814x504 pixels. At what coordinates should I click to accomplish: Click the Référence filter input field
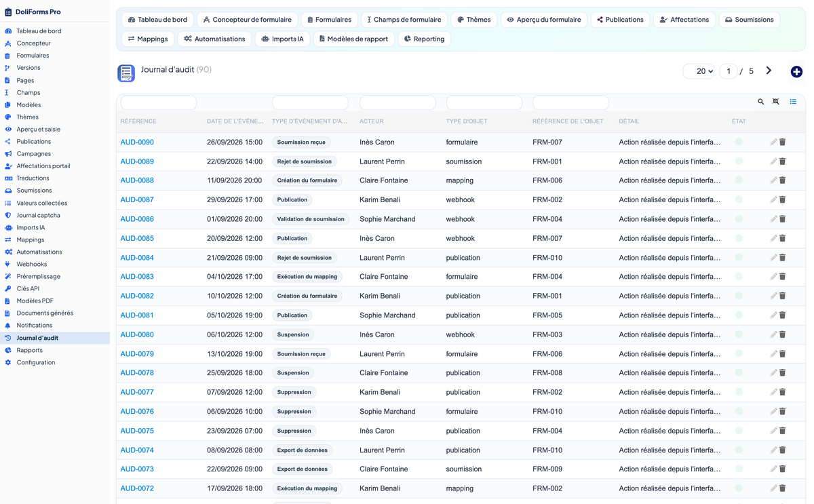[x=159, y=102]
